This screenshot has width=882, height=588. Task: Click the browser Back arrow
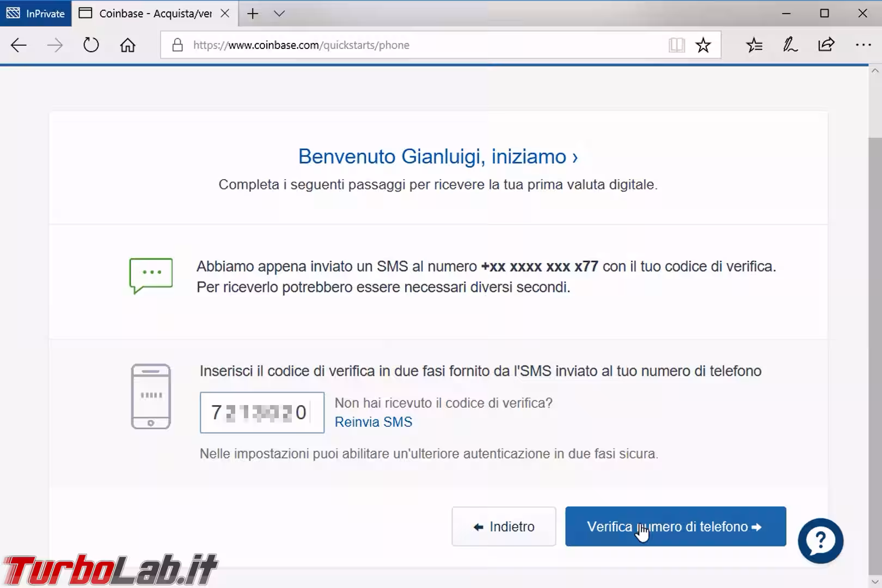pos(19,45)
